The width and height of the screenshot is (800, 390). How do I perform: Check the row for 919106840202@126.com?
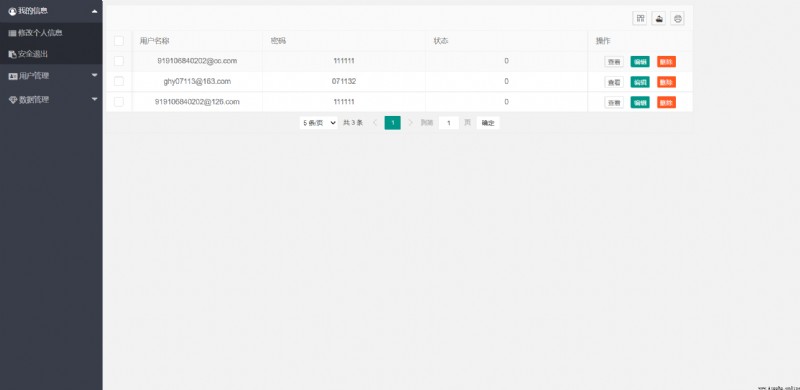click(119, 102)
